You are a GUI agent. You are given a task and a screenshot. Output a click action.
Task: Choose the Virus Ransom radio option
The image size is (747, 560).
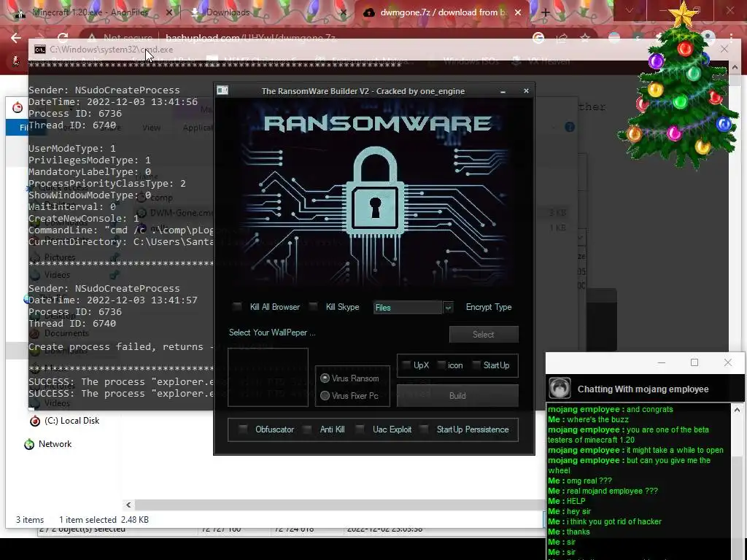[325, 378]
